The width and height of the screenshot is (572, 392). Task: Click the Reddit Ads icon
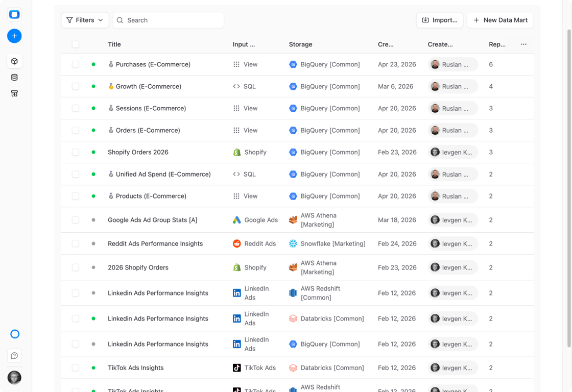pyautogui.click(x=237, y=243)
